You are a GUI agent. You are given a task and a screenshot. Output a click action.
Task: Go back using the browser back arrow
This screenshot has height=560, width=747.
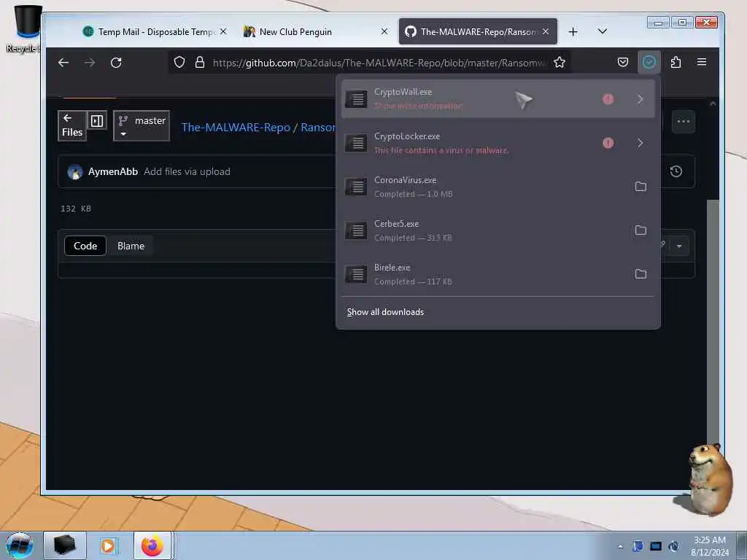pyautogui.click(x=63, y=63)
